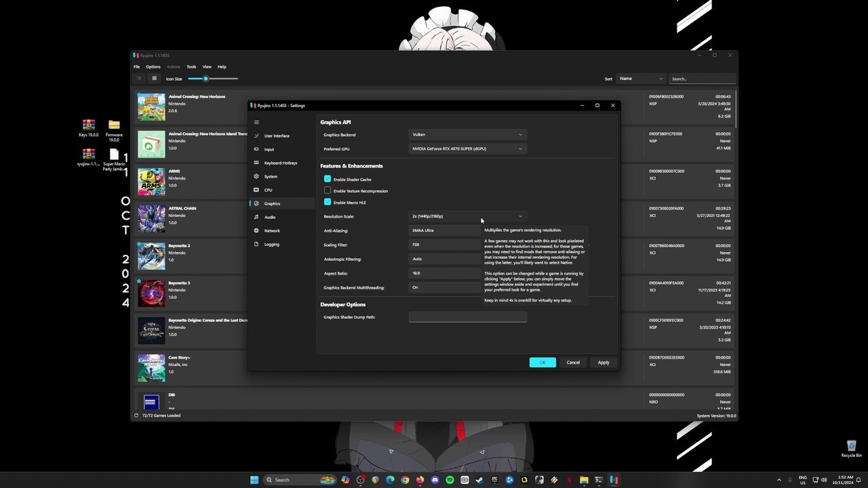The width and height of the screenshot is (868, 488).
Task: Open Audio settings section
Action: coord(281,217)
